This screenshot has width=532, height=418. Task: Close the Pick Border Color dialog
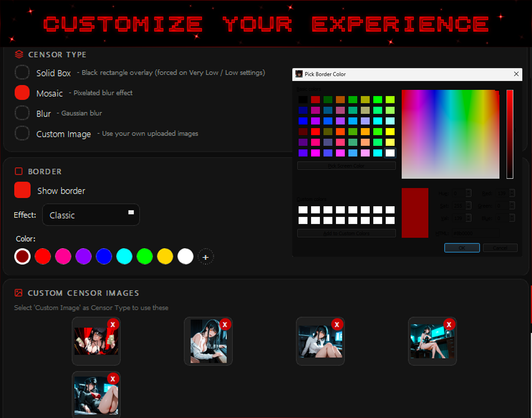[x=516, y=74]
